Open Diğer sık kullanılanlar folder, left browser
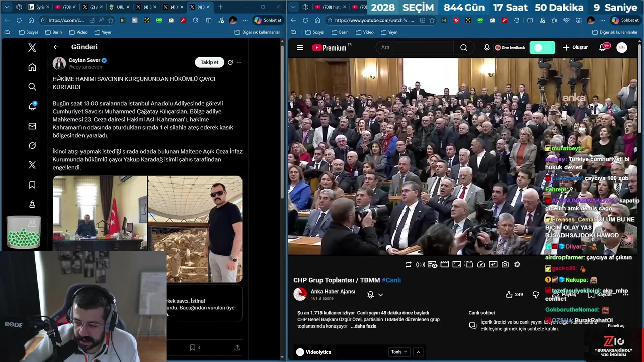Viewport: 644px width, 362px height. point(257,32)
